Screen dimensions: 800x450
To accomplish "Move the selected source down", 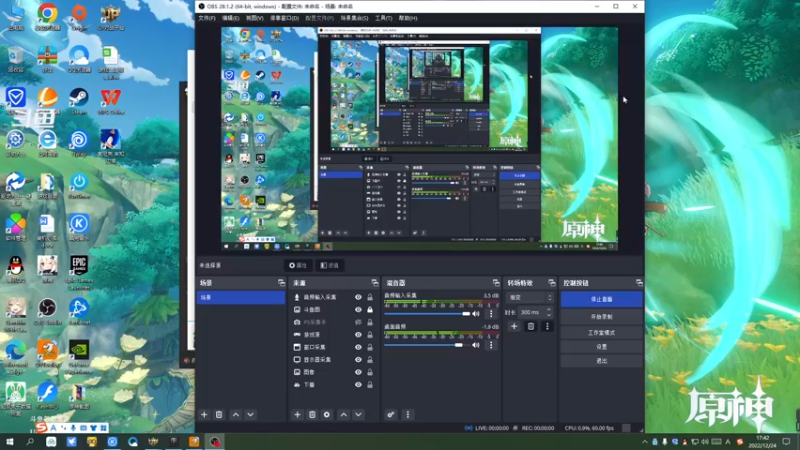I will click(359, 415).
